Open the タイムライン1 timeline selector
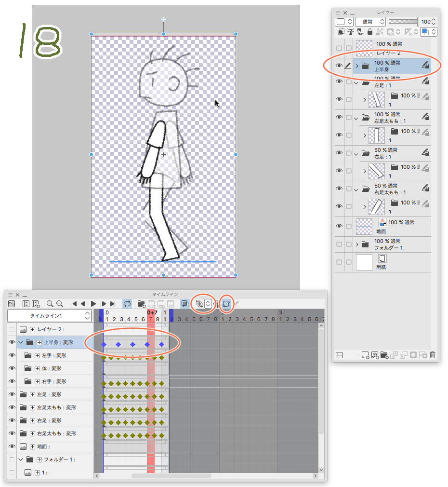 pos(49,316)
